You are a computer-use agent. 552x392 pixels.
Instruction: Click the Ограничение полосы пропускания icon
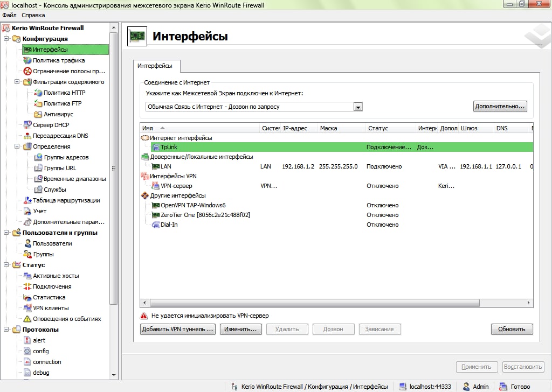[x=27, y=72]
